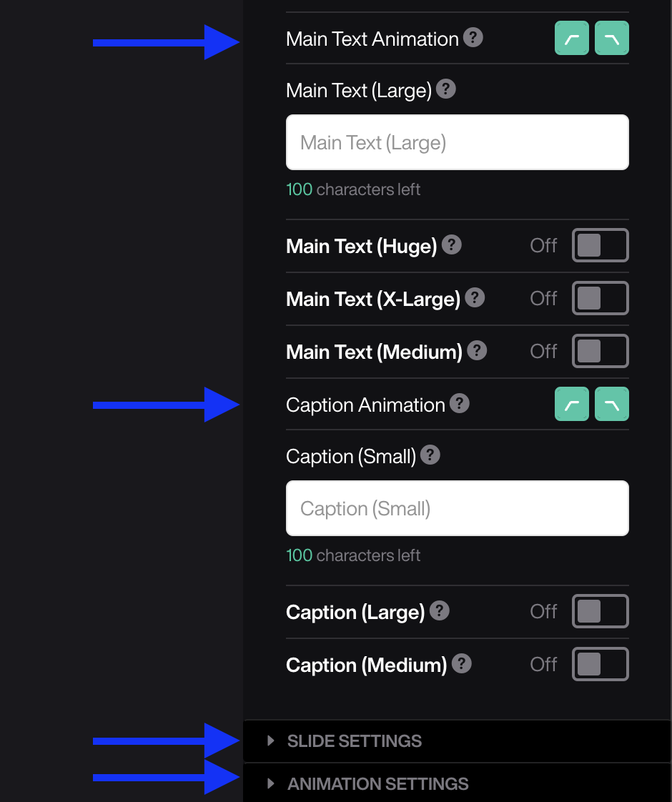Open the Caption Animation out-animation icon

coord(611,404)
